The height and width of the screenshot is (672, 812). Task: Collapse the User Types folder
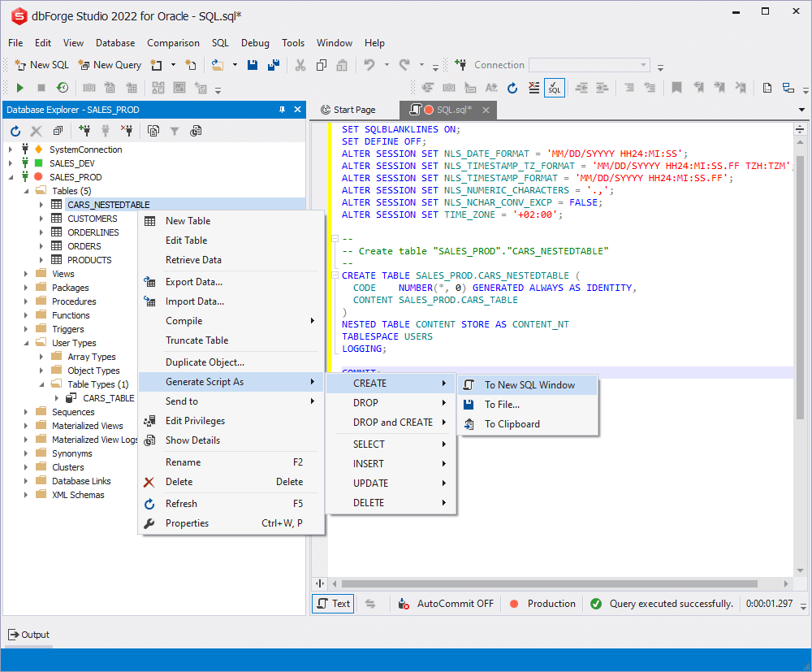tap(26, 343)
